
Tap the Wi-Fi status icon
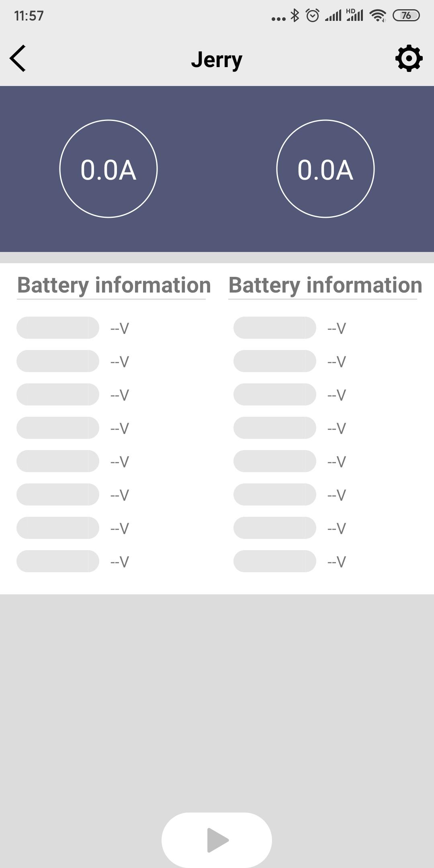click(x=378, y=16)
